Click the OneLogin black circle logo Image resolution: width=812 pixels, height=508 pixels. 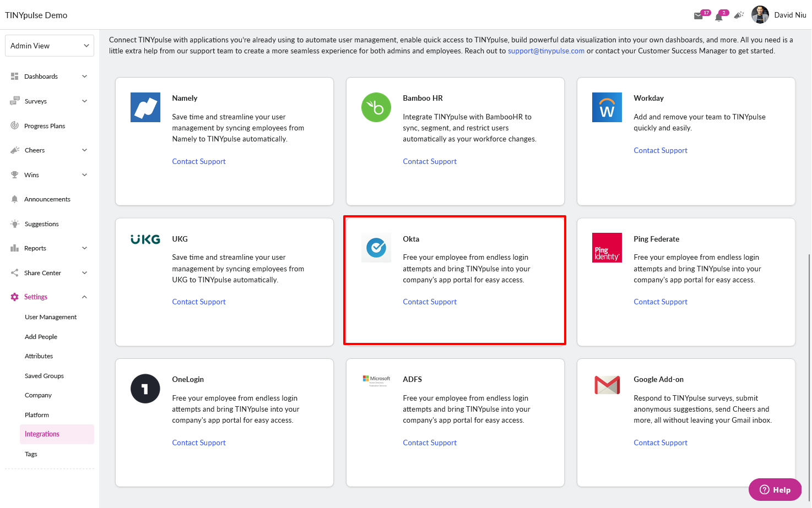[145, 389]
